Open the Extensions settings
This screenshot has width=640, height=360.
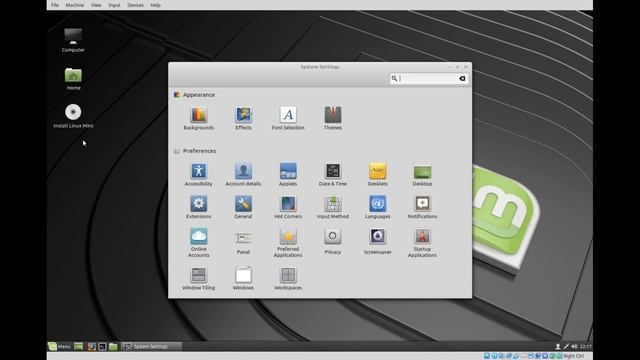(x=198, y=207)
